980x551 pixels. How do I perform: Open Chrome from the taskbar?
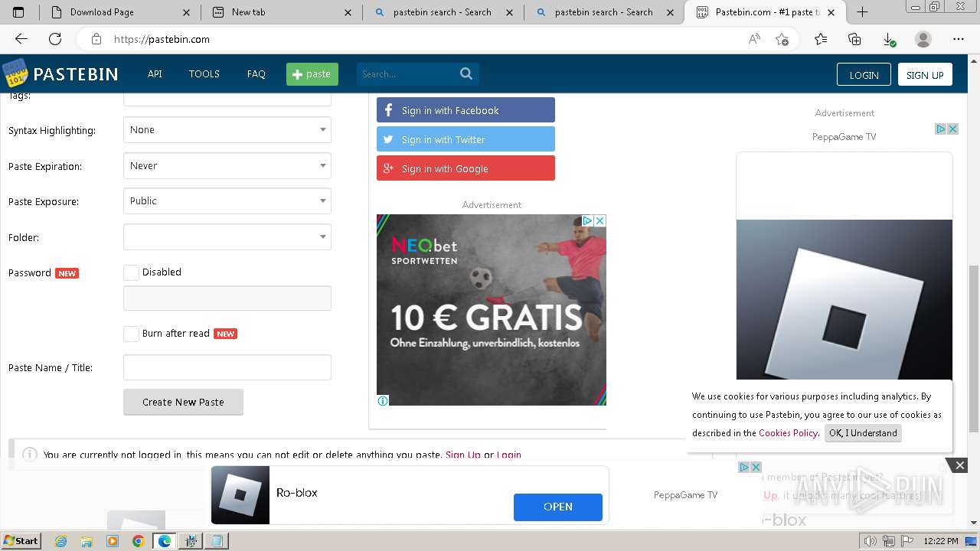click(138, 541)
